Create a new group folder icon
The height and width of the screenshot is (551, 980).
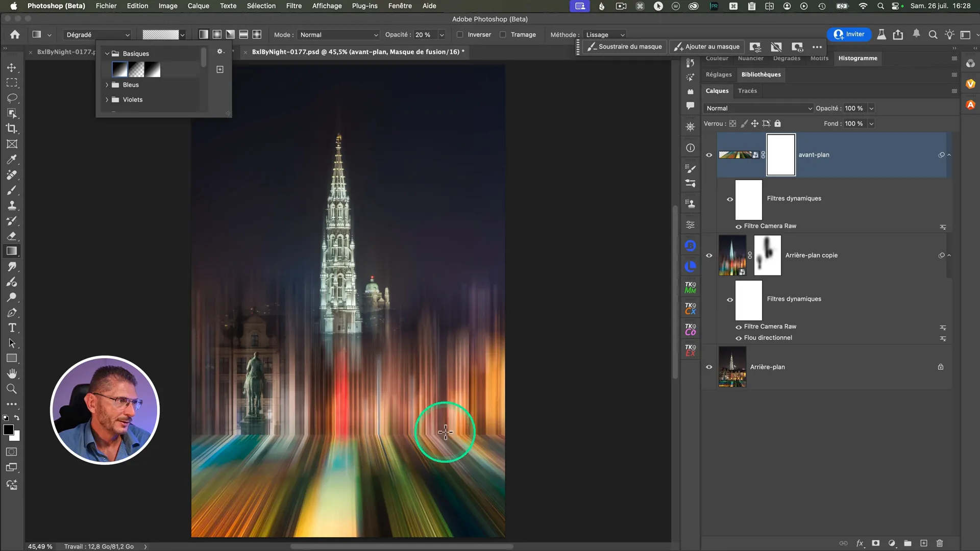click(x=908, y=543)
